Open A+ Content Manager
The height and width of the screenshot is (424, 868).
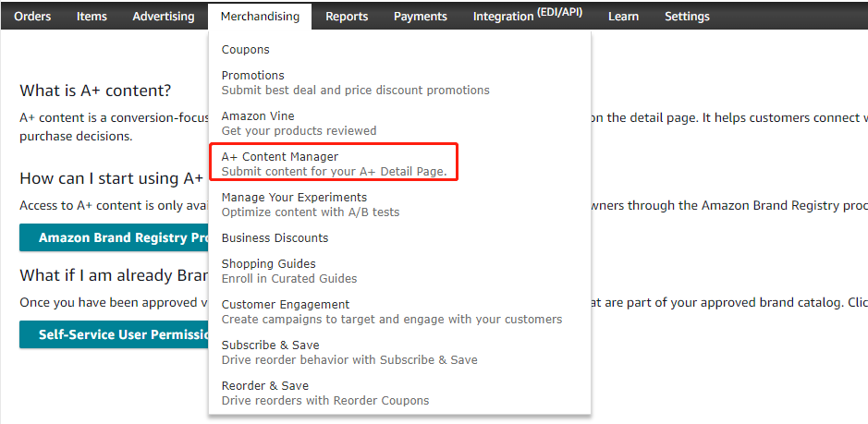click(280, 157)
